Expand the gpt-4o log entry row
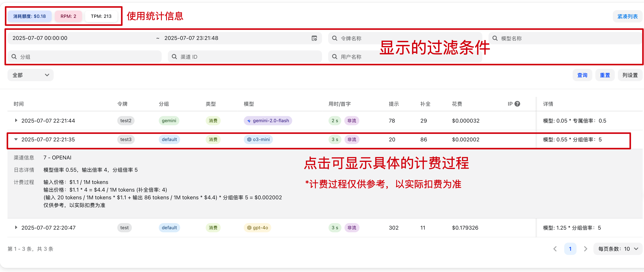 16,227
